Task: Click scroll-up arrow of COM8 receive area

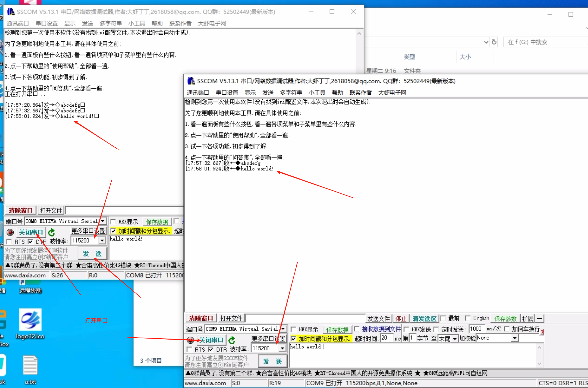Action: 359,33
